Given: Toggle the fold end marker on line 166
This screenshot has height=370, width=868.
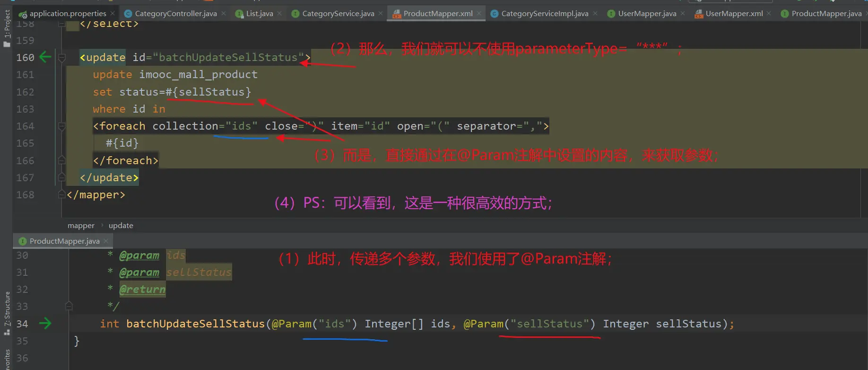Looking at the screenshot, I should 61,160.
